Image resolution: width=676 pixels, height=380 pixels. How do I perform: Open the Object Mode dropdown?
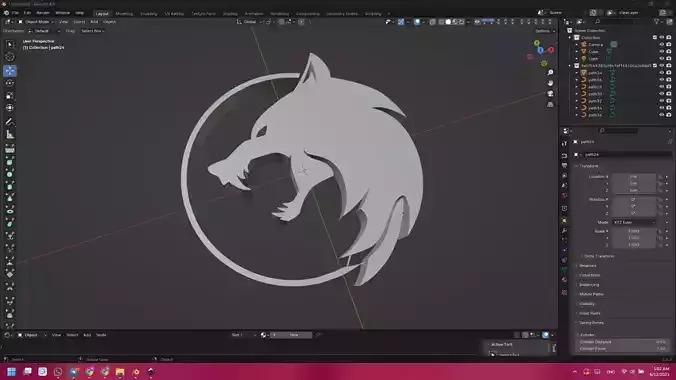[36, 22]
